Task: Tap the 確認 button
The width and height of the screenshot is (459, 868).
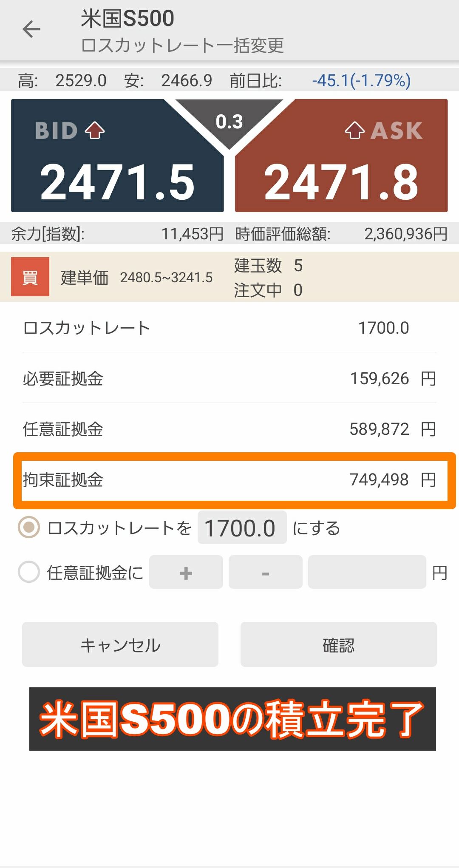Action: click(339, 644)
